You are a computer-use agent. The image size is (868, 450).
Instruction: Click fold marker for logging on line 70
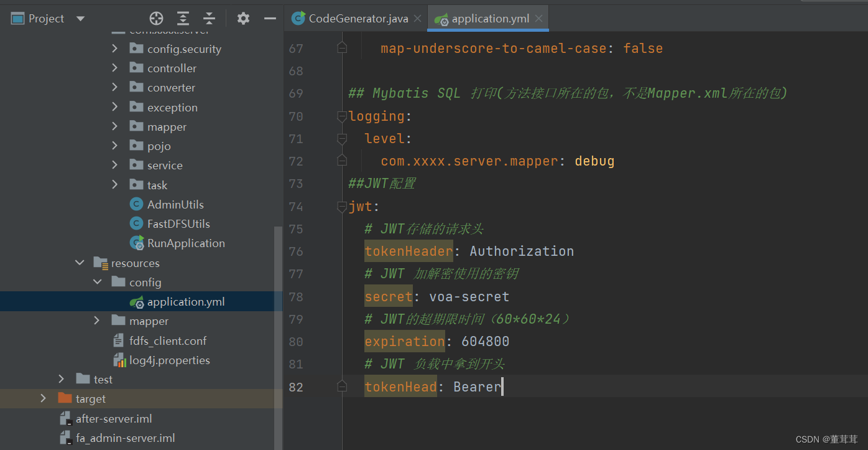(x=341, y=116)
